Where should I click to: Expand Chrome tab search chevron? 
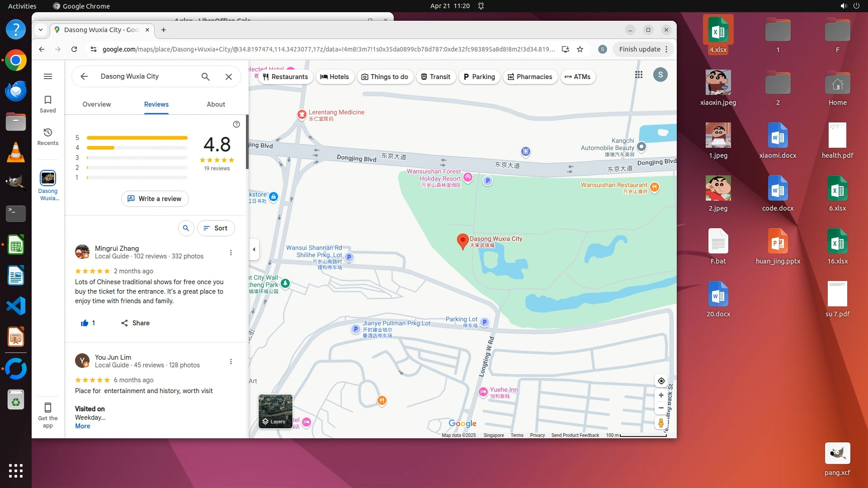pyautogui.click(x=41, y=30)
